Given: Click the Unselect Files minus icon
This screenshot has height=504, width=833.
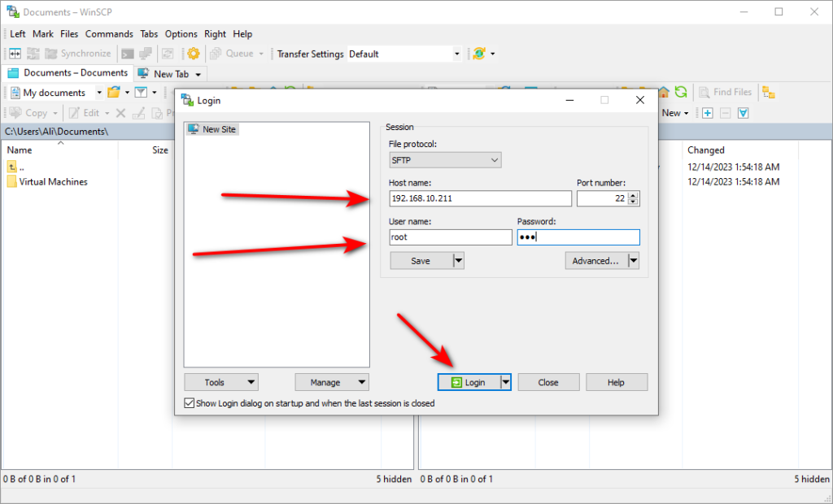Looking at the screenshot, I should pos(725,113).
